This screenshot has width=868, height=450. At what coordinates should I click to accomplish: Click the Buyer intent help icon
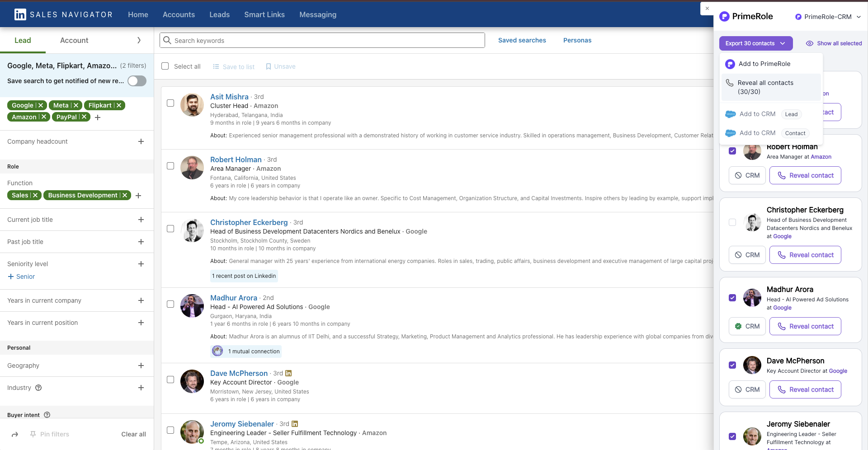(47, 415)
